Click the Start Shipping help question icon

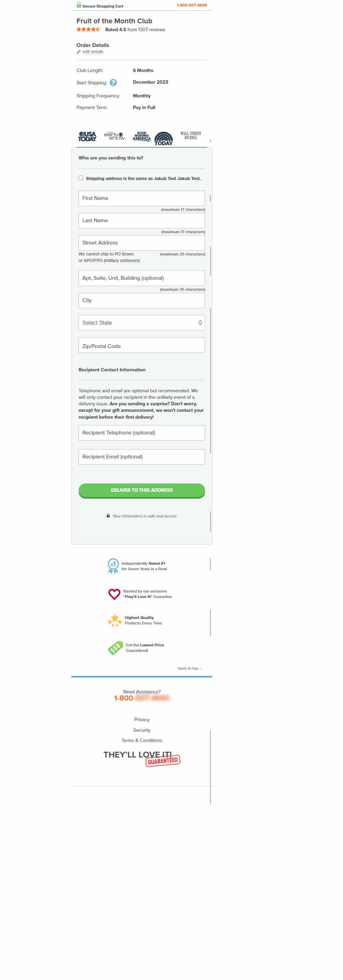point(113,83)
